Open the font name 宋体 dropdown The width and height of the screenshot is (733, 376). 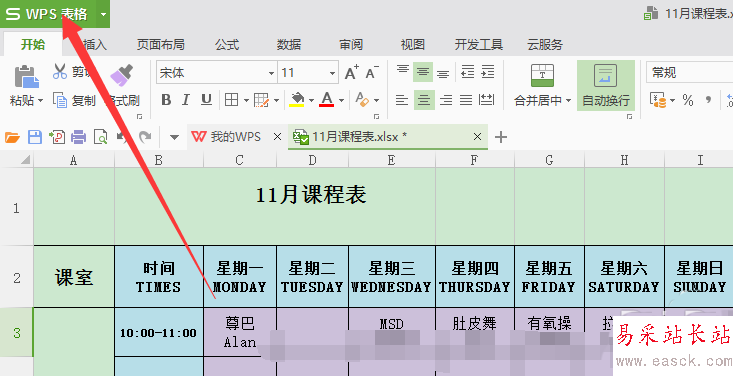click(271, 73)
